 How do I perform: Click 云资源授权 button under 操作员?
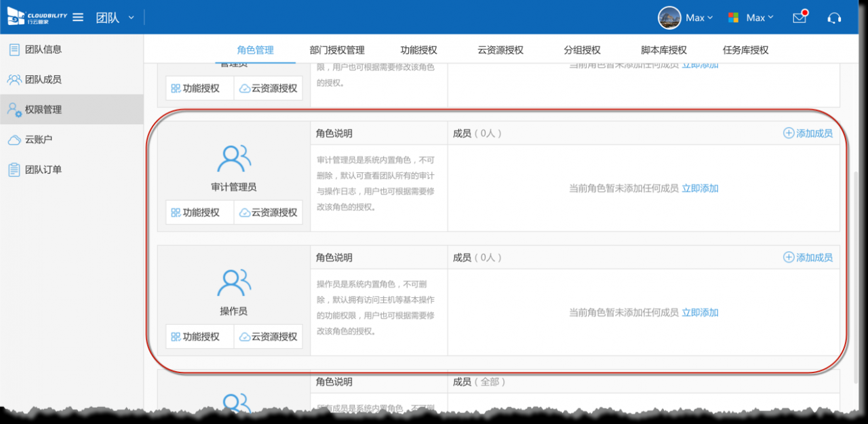tap(269, 337)
